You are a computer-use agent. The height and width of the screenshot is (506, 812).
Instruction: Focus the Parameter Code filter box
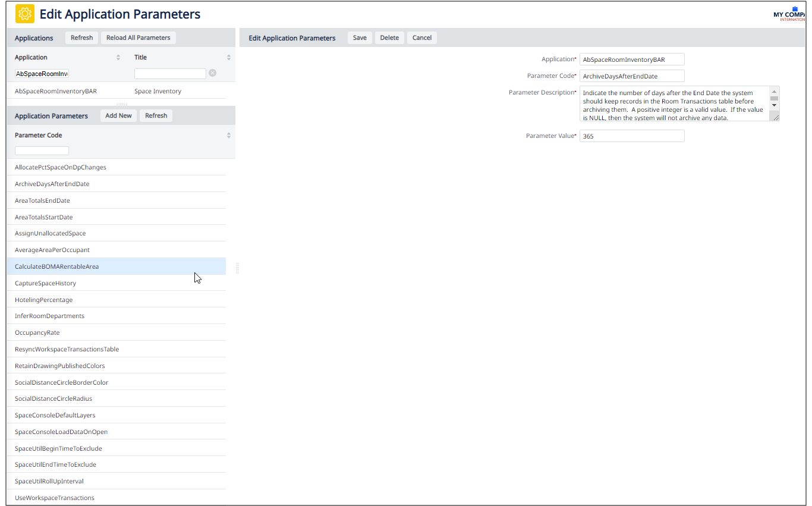[42, 151]
